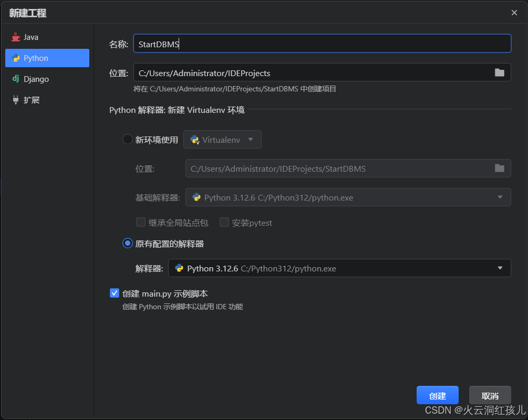Expand the 基础解释器 dropdown
The image size is (528, 420).
click(500, 197)
